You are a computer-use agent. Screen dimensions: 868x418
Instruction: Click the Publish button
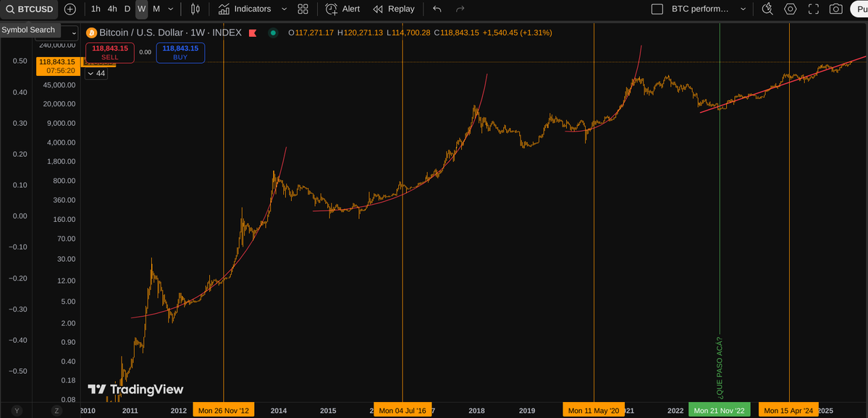(859, 9)
